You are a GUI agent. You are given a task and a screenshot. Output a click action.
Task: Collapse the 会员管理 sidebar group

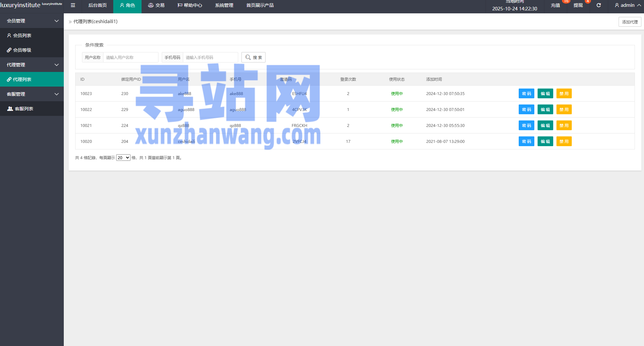(32, 21)
